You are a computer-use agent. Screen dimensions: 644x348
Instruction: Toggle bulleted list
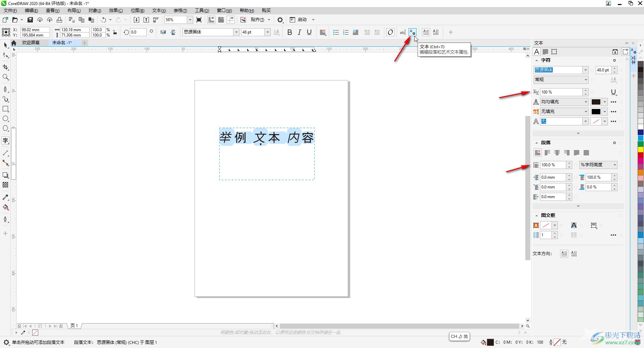coord(336,32)
